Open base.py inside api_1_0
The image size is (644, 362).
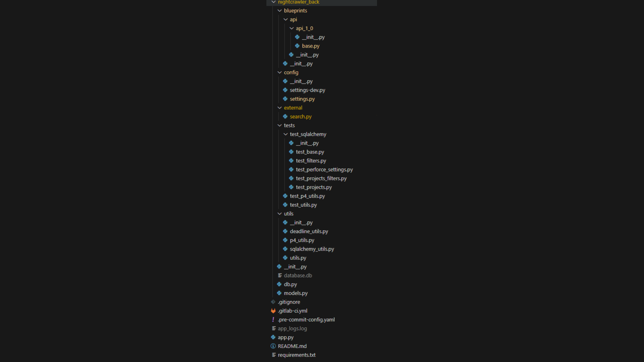coord(311,46)
